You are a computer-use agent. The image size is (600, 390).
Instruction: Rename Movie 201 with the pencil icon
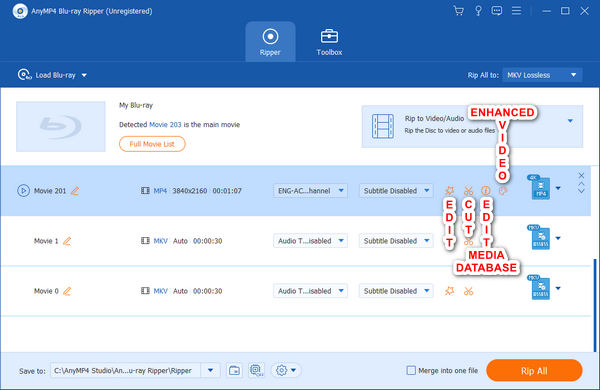[75, 191]
